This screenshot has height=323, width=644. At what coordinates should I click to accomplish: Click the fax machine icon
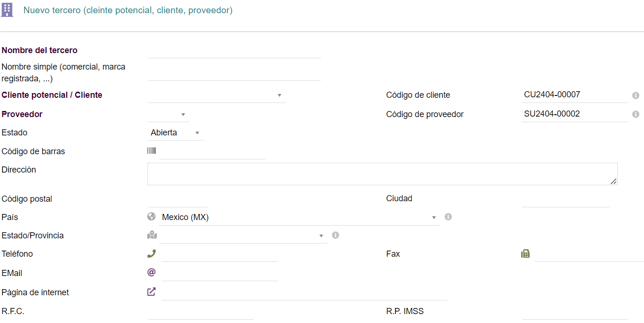pos(525,254)
